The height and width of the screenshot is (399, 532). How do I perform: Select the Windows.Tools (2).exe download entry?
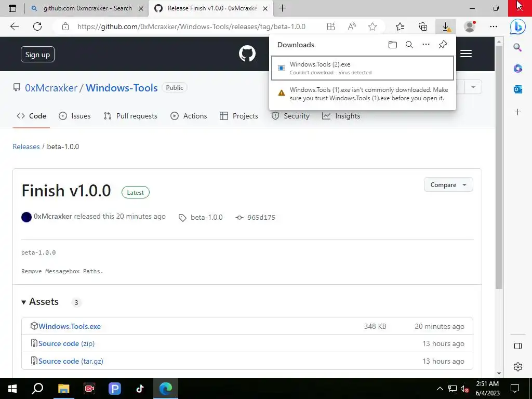pos(362,68)
